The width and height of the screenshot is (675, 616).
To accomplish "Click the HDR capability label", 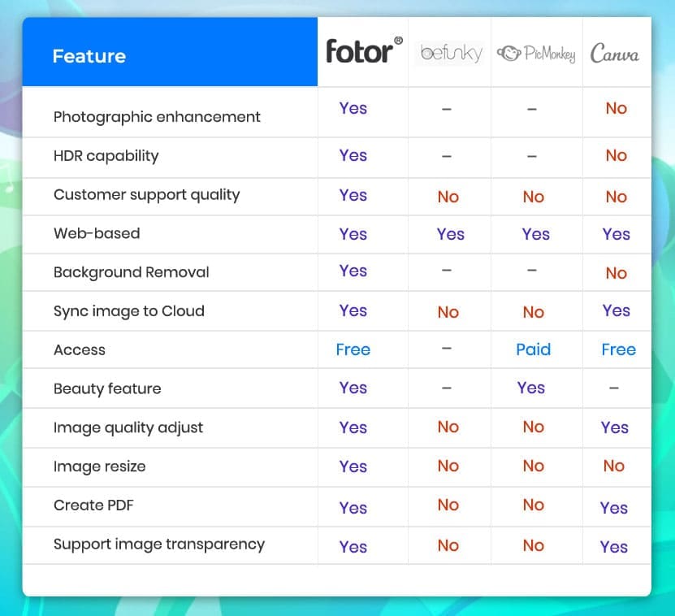I will click(106, 156).
